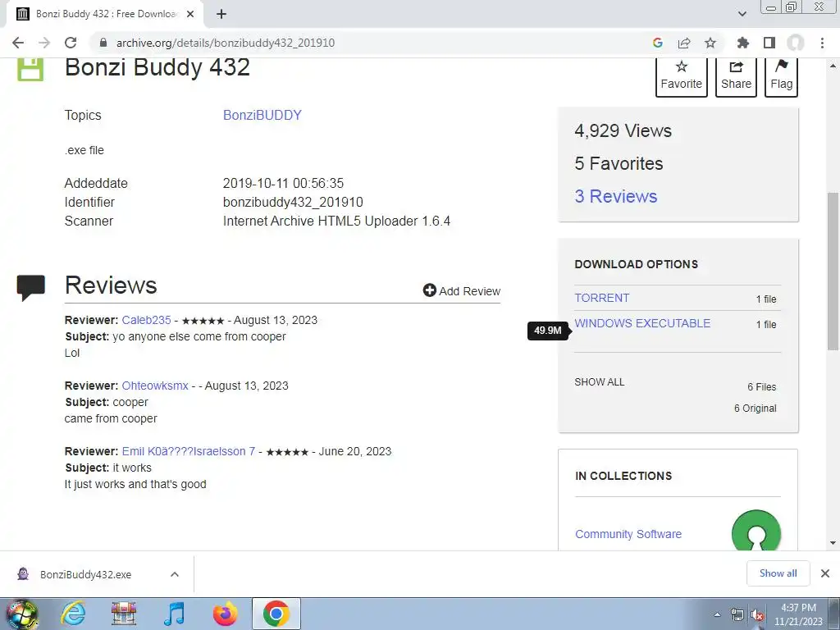
Task: Open reviewer Caleb235 profile
Action: pos(146,320)
